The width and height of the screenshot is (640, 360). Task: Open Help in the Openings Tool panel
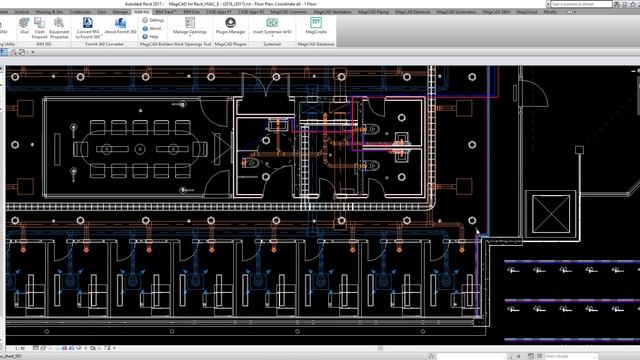151,37
